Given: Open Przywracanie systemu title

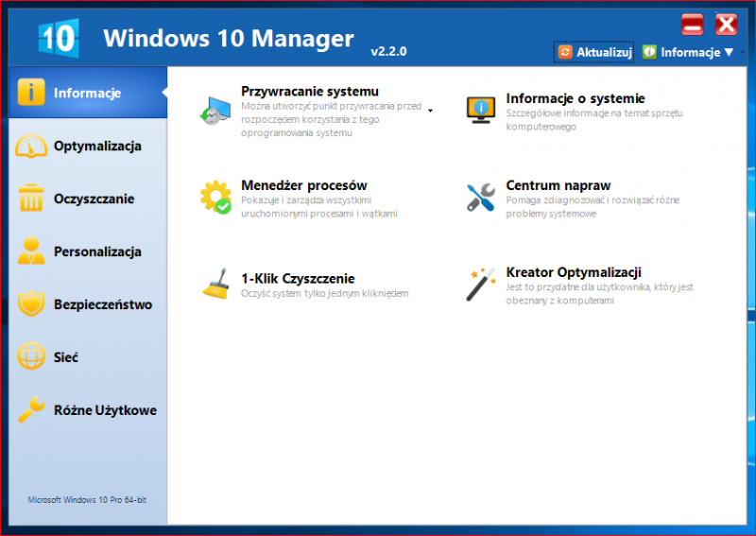Looking at the screenshot, I should (310, 91).
